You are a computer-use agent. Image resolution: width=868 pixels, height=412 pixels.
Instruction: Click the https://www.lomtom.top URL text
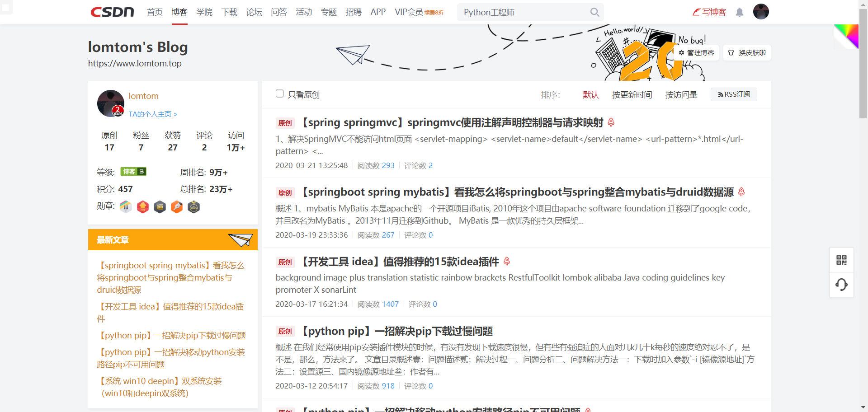pos(135,63)
